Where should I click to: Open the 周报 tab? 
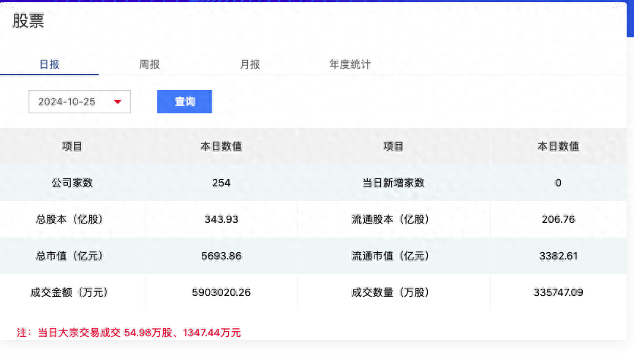point(149,64)
